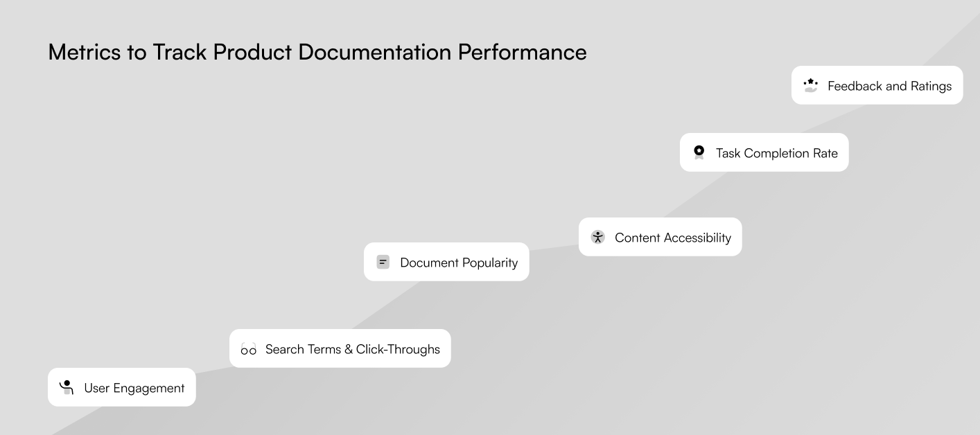Select the Task Completion Rate label

(x=777, y=153)
